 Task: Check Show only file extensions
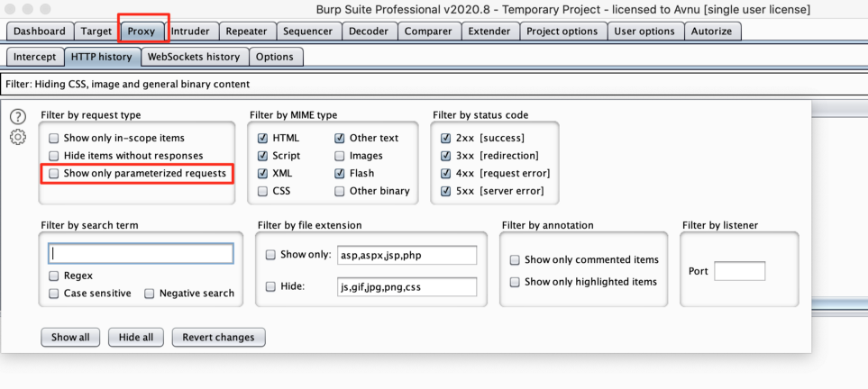click(270, 256)
